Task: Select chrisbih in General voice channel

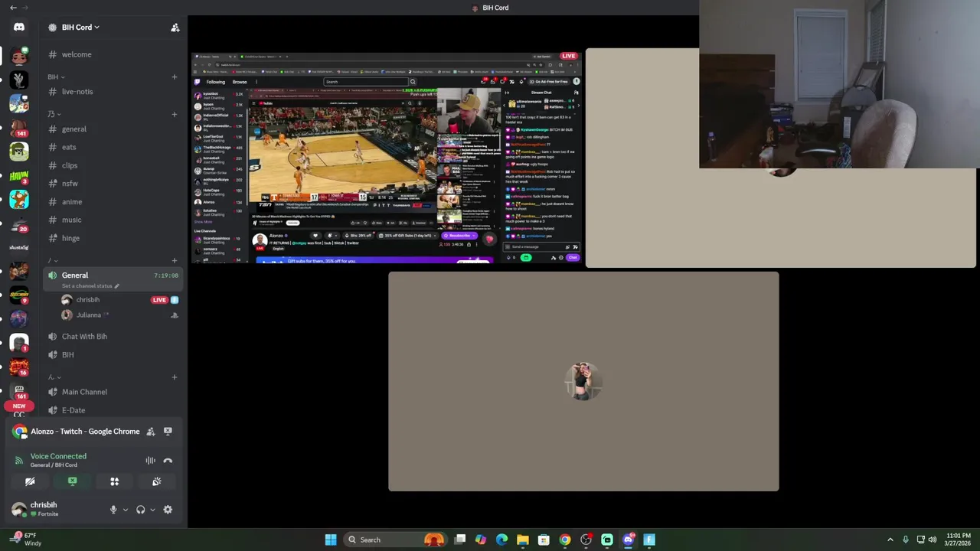Action: pos(87,300)
